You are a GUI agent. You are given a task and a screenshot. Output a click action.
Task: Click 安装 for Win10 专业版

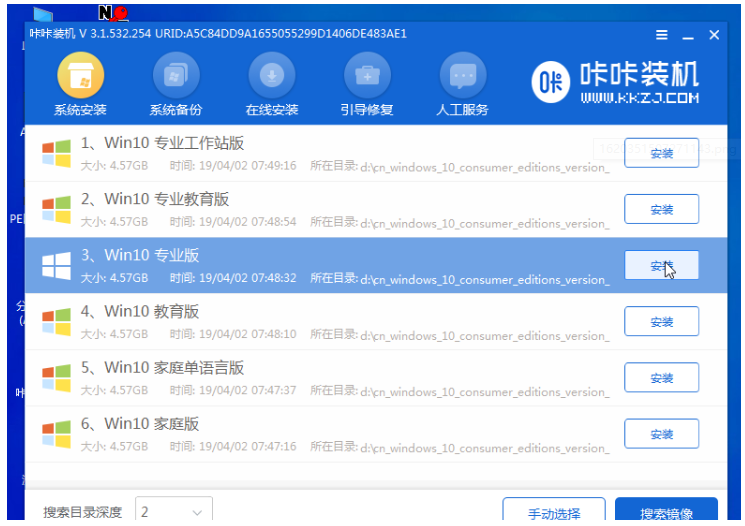[x=661, y=266]
